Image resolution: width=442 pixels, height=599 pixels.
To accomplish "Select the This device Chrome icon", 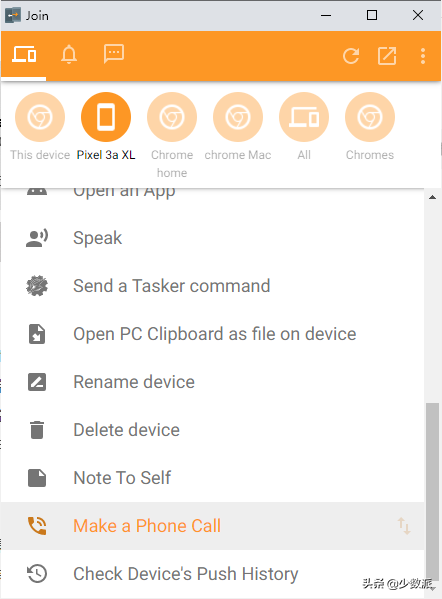I will pos(40,117).
